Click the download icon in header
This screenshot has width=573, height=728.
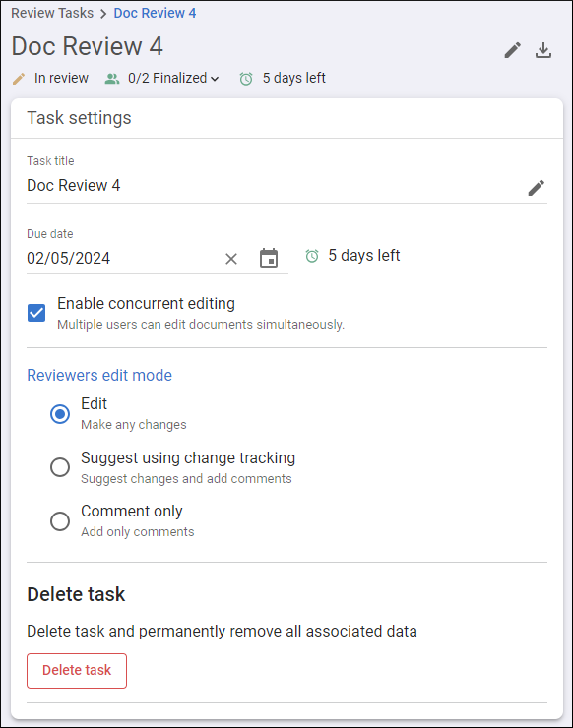click(543, 50)
